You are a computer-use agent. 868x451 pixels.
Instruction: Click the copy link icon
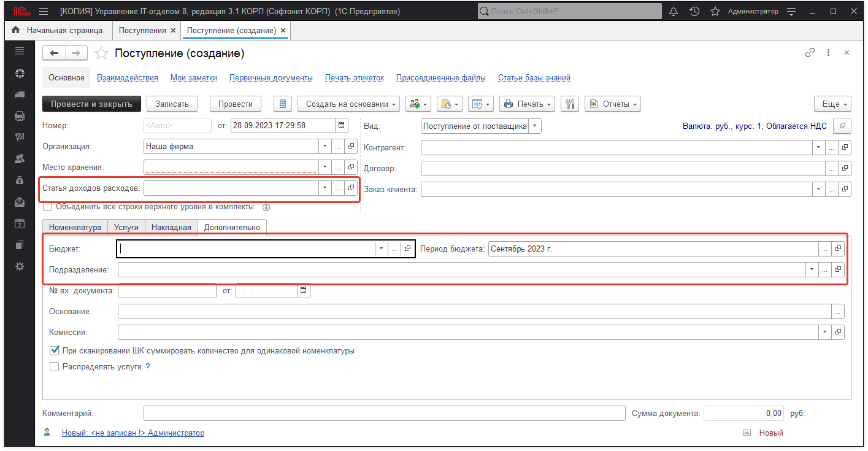point(810,53)
